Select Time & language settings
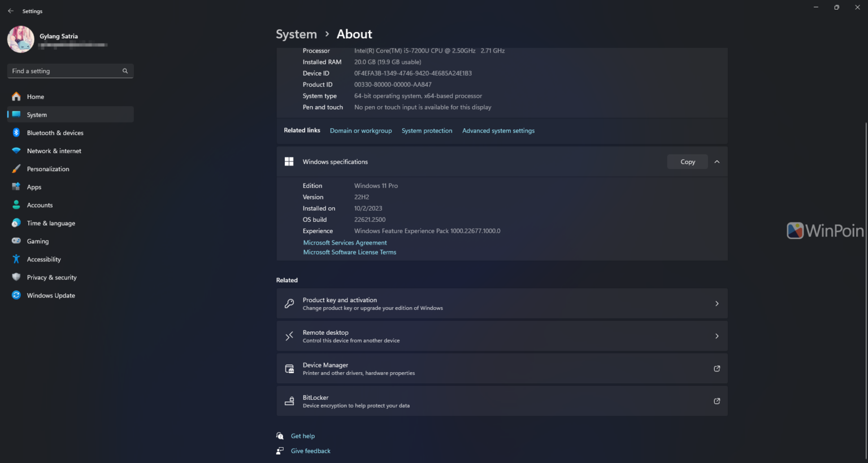Image resolution: width=868 pixels, height=463 pixels. [x=51, y=223]
